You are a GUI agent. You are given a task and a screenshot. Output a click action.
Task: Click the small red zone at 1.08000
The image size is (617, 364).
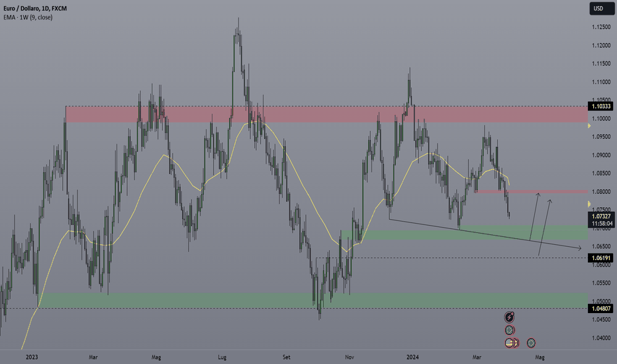(x=530, y=192)
